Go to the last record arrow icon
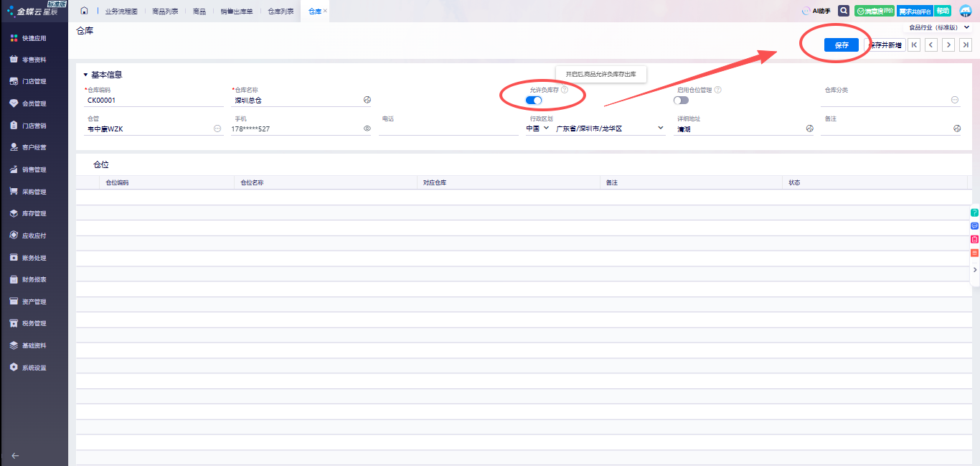980x466 pixels. [x=966, y=45]
